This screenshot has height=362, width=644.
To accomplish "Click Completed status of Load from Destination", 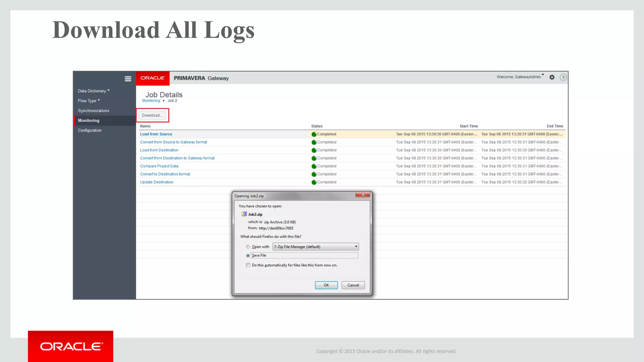I will (327, 150).
